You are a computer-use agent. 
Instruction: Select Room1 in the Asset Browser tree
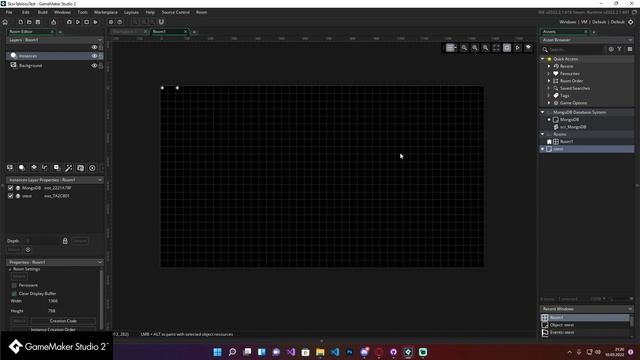[x=567, y=142]
